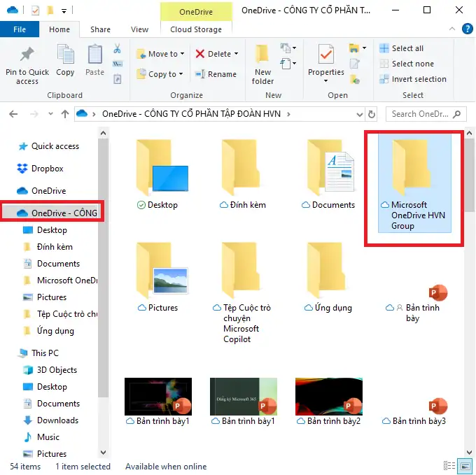
Task: Go up one folder level arrow
Action: [65, 114]
